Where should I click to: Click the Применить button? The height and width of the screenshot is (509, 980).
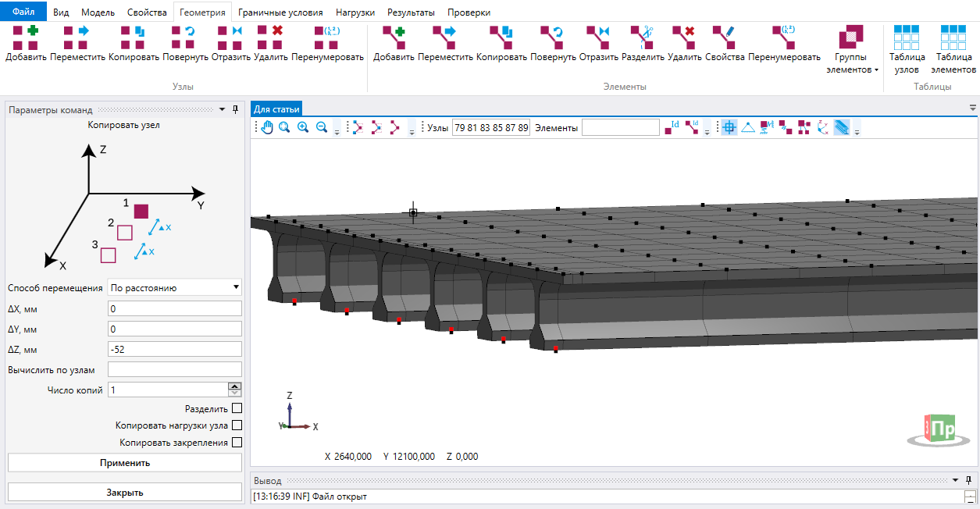(125, 463)
